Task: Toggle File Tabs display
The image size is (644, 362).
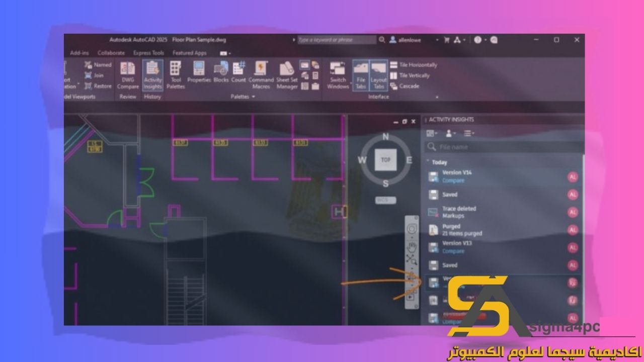Action: click(361, 75)
